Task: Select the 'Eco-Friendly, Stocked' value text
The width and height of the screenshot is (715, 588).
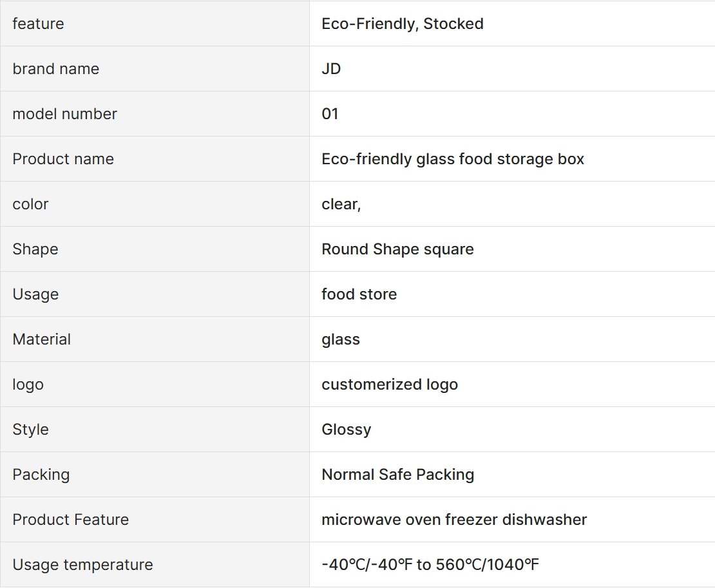Action: click(402, 24)
